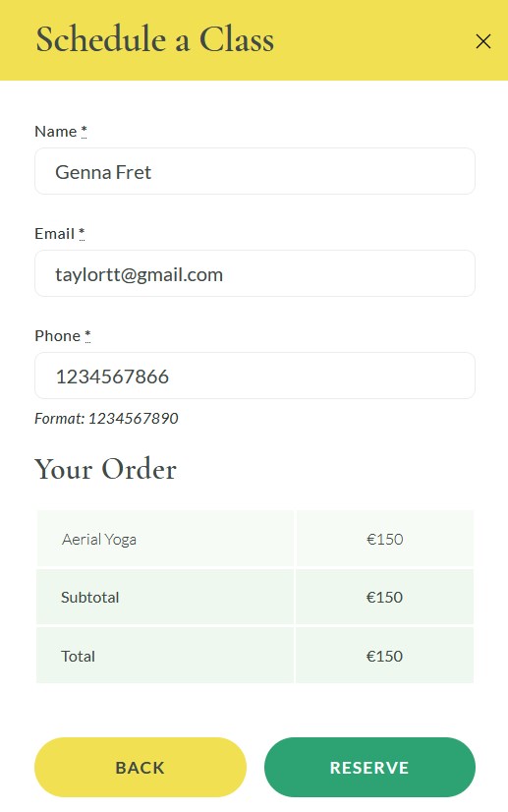Viewport: 508px width, 812px height.
Task: Click the Subtotal row label
Action: [90, 597]
